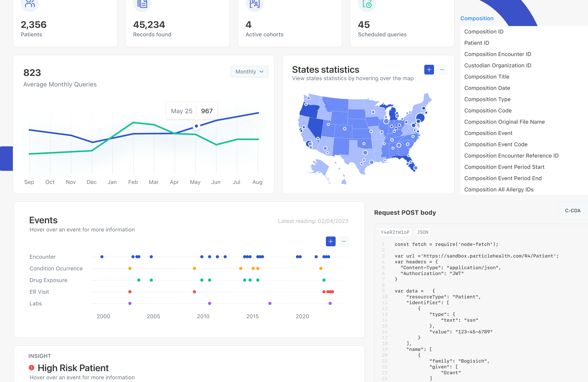Click the chevron arrow next to Monthly

coord(261,72)
